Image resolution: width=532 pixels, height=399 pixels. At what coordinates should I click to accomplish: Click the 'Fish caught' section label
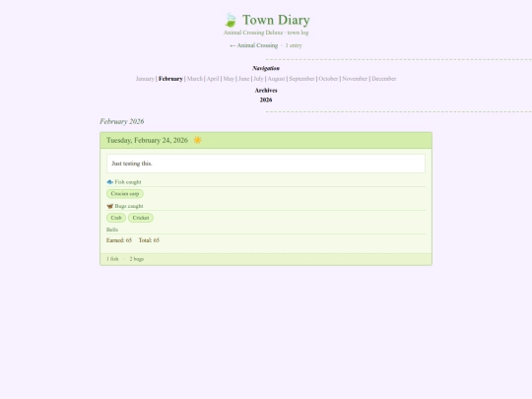tap(128, 182)
